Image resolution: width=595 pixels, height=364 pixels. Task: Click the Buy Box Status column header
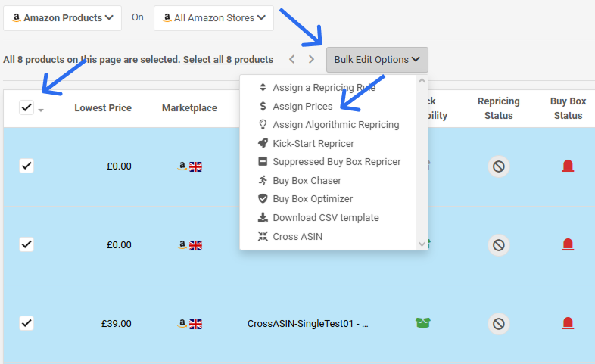point(568,108)
